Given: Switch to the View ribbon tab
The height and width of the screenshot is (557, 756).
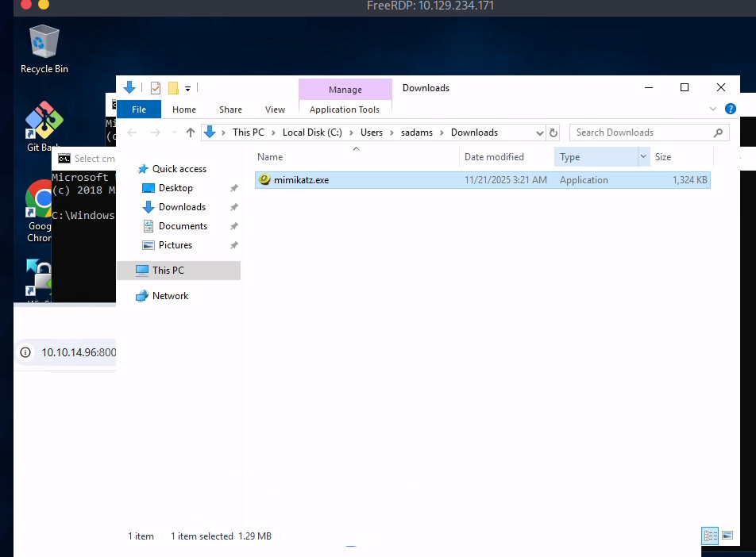Looking at the screenshot, I should pos(275,109).
